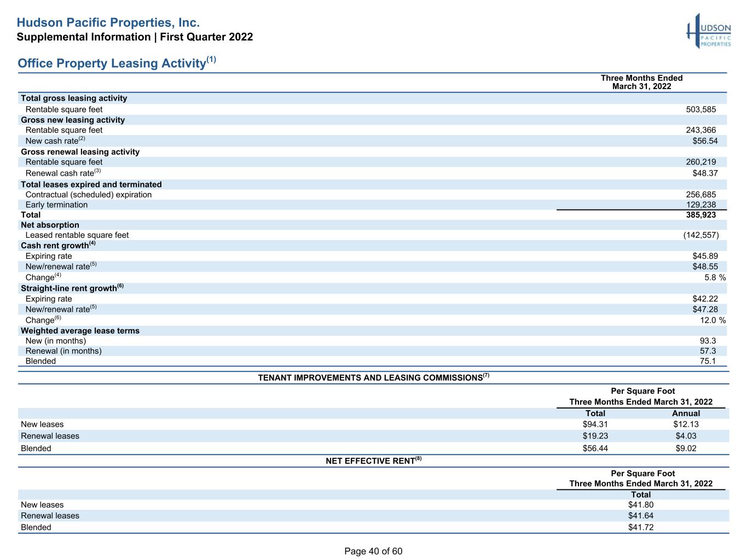Click the Total gross leasing activity row

point(372,98)
